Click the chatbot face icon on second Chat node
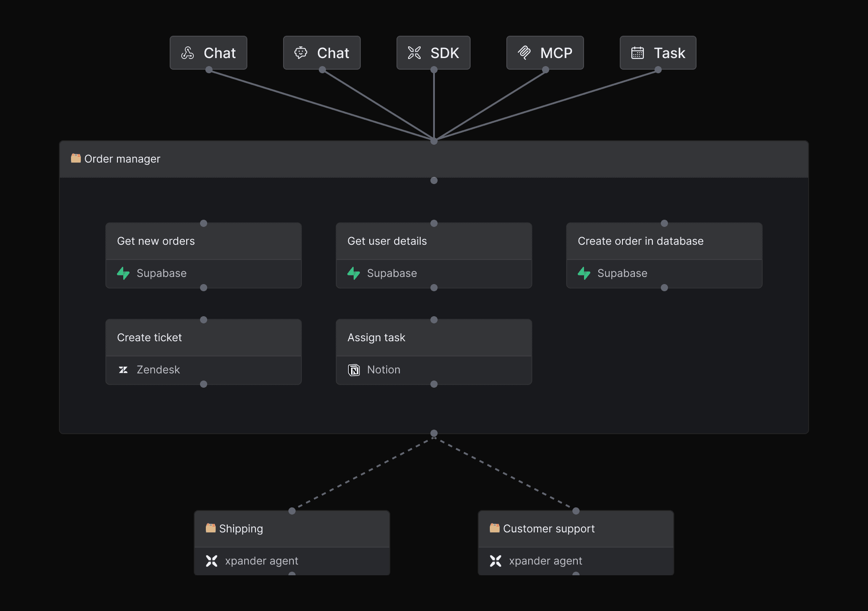The width and height of the screenshot is (868, 611). [x=301, y=53]
